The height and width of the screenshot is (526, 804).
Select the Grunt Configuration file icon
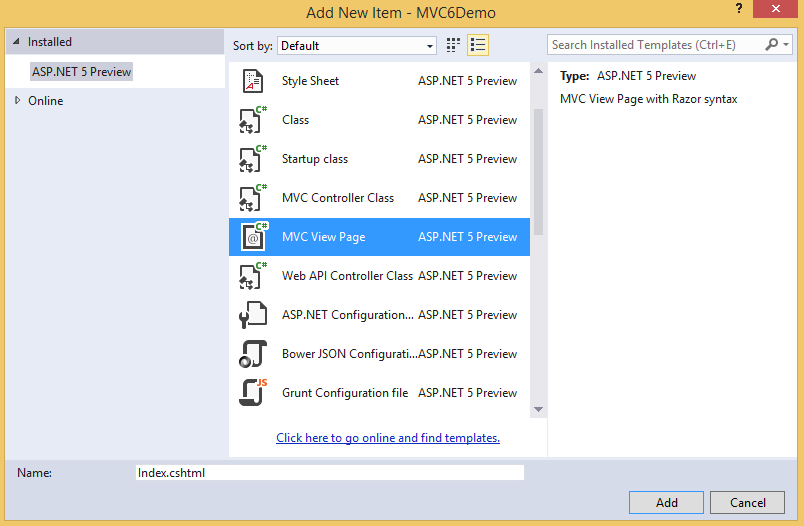click(x=253, y=393)
